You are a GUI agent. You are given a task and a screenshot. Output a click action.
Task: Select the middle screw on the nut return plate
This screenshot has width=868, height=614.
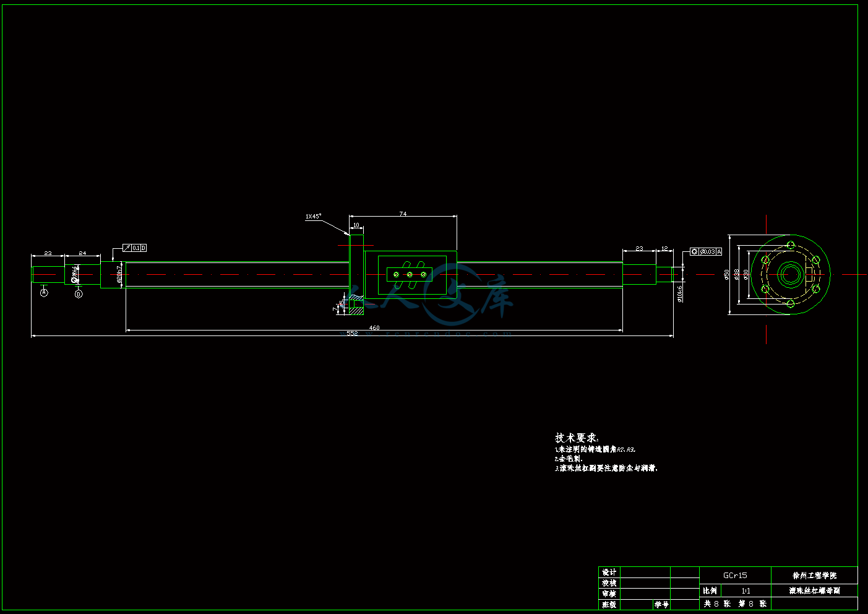point(410,274)
